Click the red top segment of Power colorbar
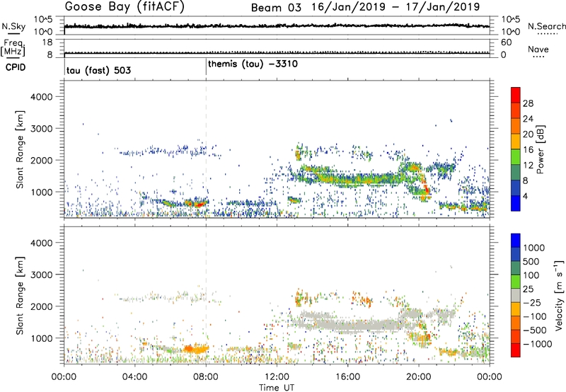The image size is (566, 392). click(516, 95)
